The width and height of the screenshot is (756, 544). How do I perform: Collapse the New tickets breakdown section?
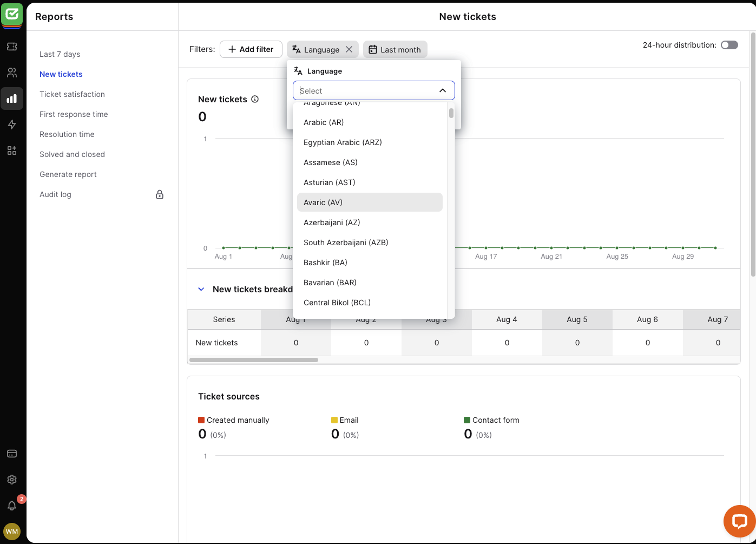(x=201, y=289)
